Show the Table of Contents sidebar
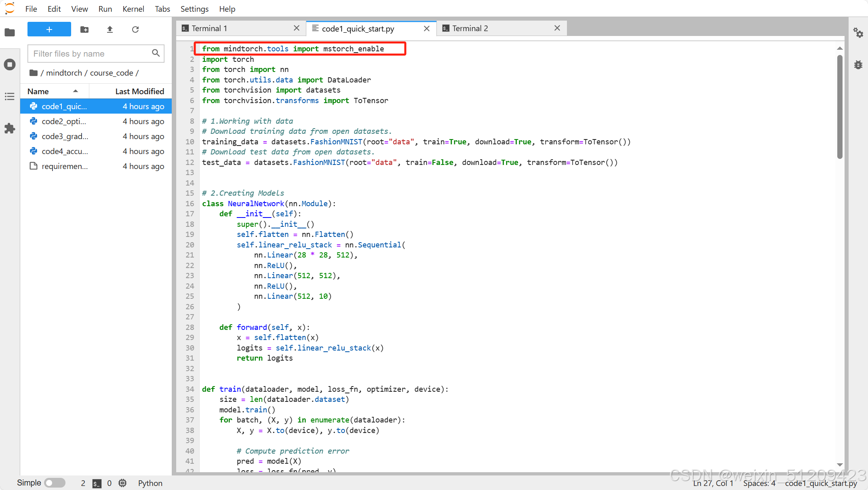This screenshot has width=868, height=490. point(10,97)
